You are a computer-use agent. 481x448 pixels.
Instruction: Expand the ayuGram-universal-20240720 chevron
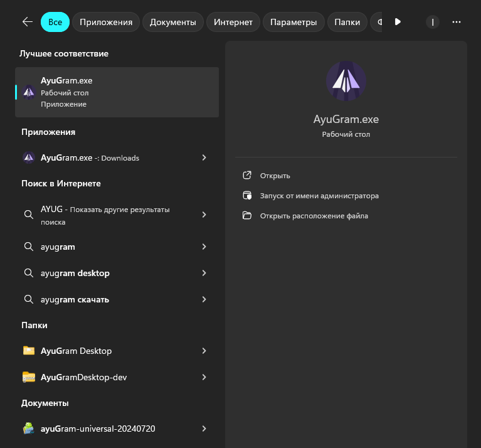pos(204,429)
